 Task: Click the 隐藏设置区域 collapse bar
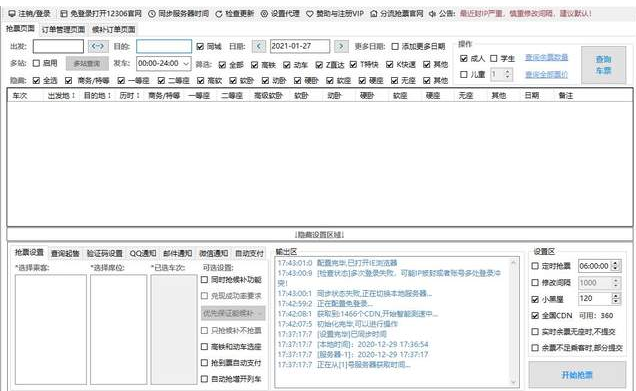[320, 234]
